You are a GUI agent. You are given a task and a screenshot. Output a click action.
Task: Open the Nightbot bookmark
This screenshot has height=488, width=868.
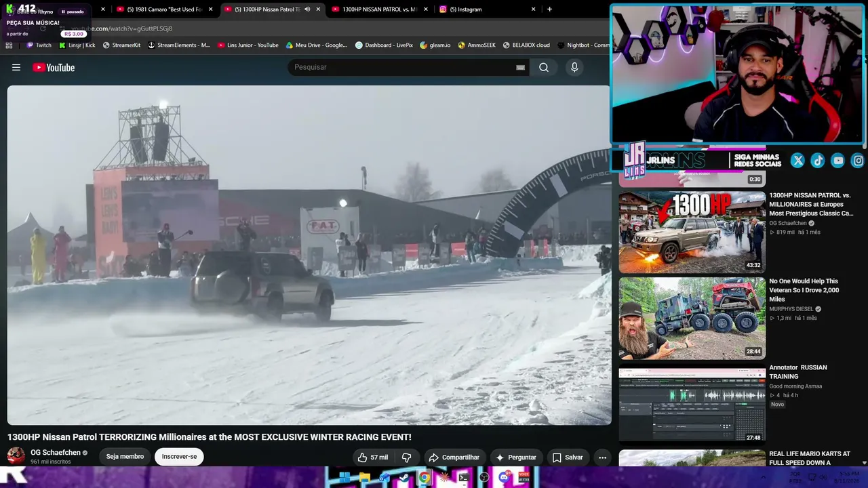click(x=584, y=45)
